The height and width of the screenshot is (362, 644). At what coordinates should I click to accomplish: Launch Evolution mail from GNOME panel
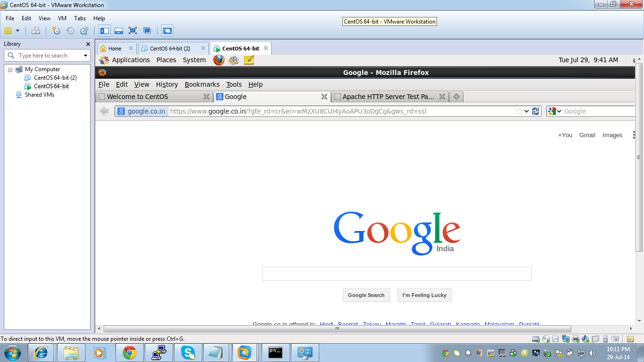point(234,60)
